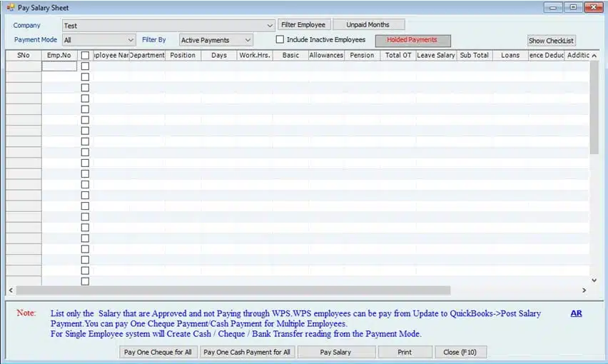The width and height of the screenshot is (608, 364).
Task: Click down arrow of vertical scrollbar
Action: 594,280
